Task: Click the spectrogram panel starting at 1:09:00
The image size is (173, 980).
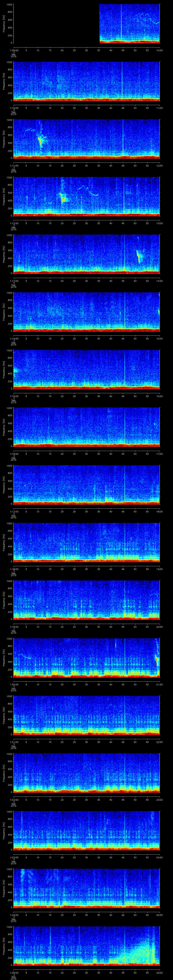Action: (x=87, y=24)
